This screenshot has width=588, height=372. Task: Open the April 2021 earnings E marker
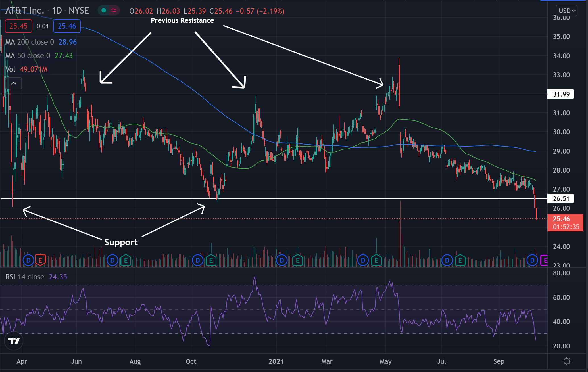[x=376, y=260]
